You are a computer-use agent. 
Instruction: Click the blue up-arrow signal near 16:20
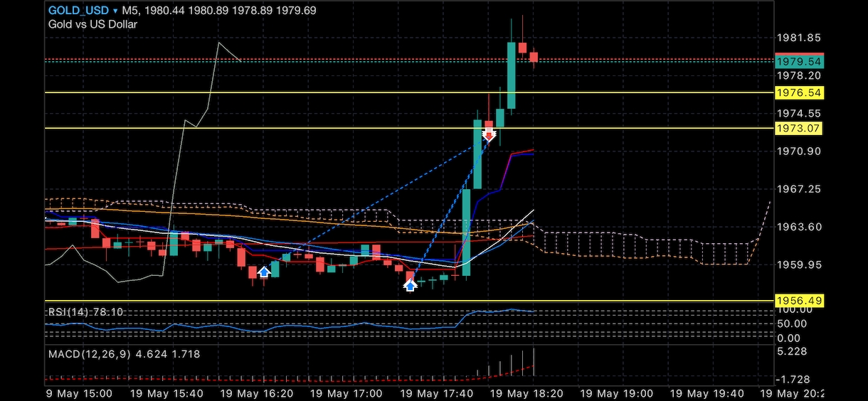[264, 272]
